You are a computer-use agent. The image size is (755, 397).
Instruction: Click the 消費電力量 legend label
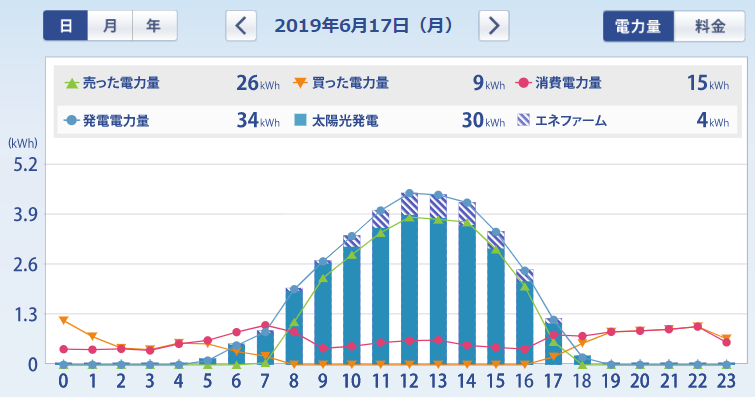(x=568, y=83)
